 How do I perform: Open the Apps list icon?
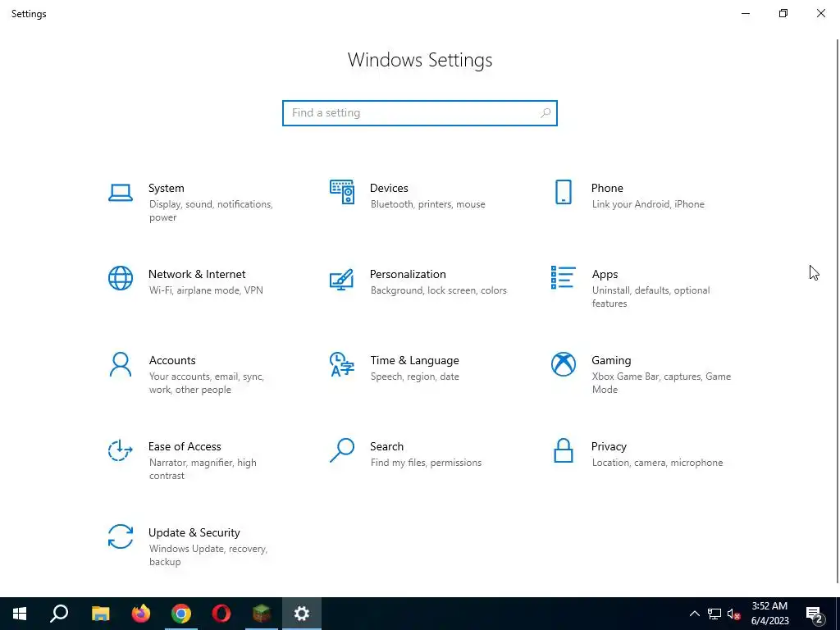click(563, 277)
